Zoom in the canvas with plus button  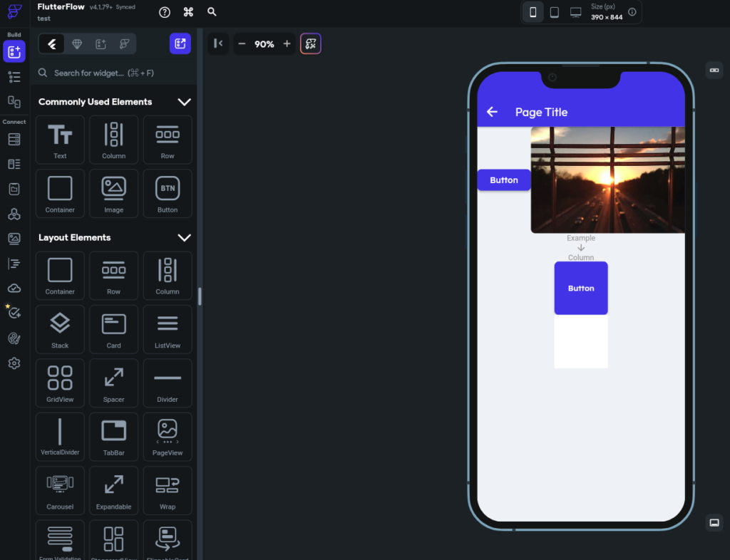point(287,44)
